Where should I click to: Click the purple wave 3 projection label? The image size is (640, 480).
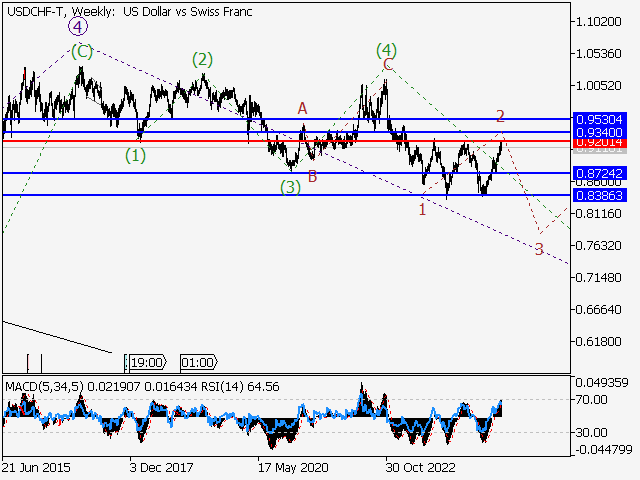point(539,249)
